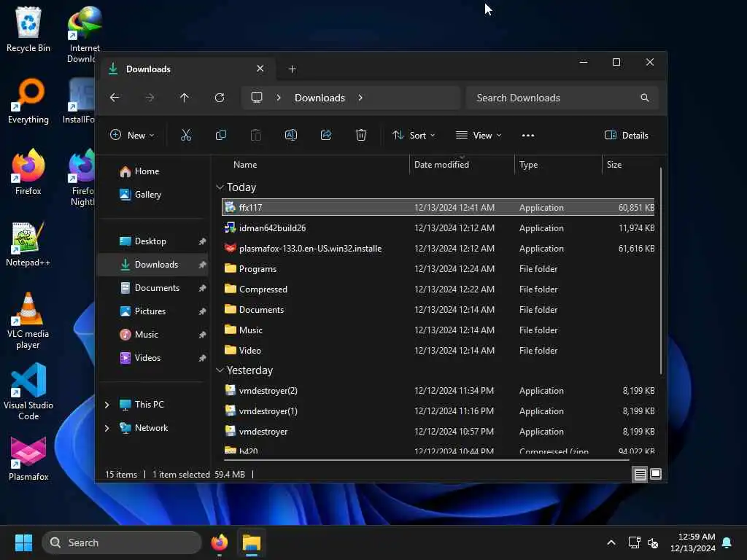The image size is (747, 560).
Task: Open the View dropdown menu
Action: (479, 136)
